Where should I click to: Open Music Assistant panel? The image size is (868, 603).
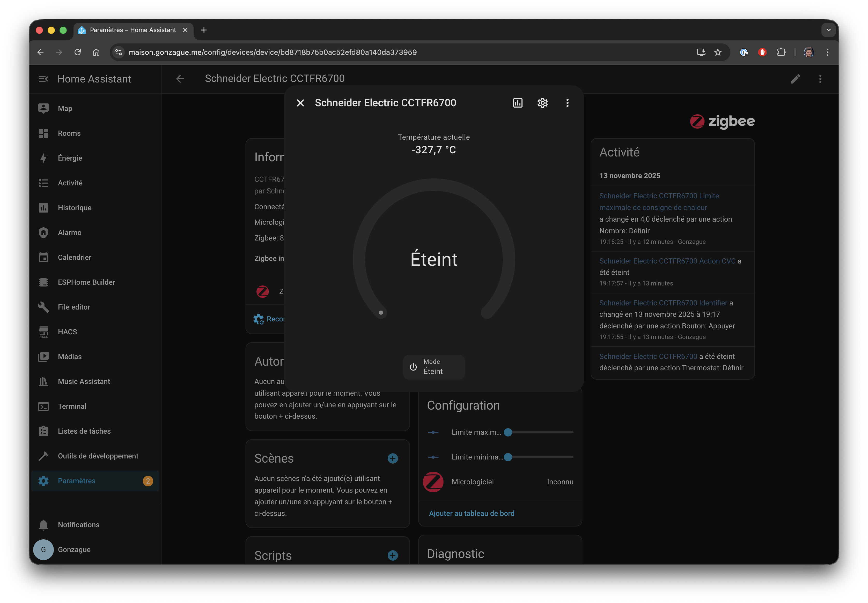click(84, 382)
